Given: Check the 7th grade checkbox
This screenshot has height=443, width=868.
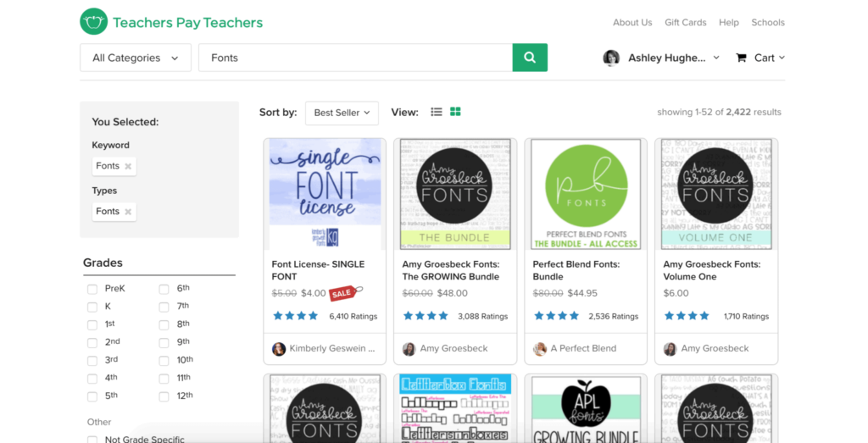Looking at the screenshot, I should (x=164, y=307).
